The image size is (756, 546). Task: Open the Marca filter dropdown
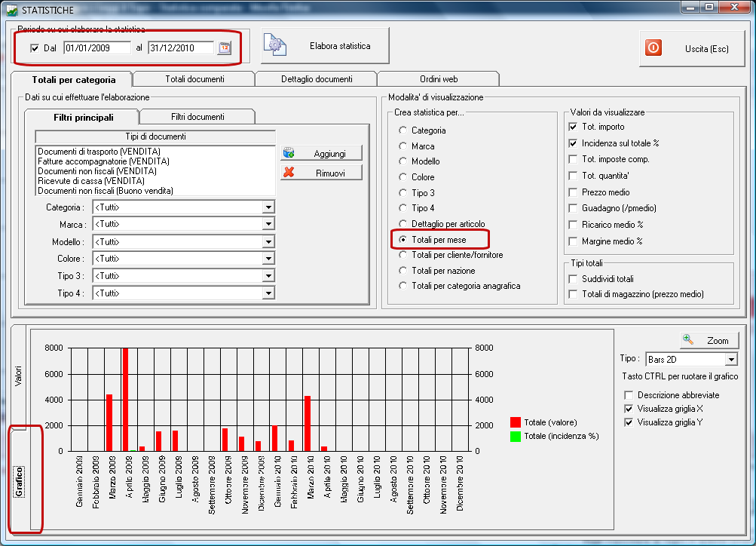[268, 224]
